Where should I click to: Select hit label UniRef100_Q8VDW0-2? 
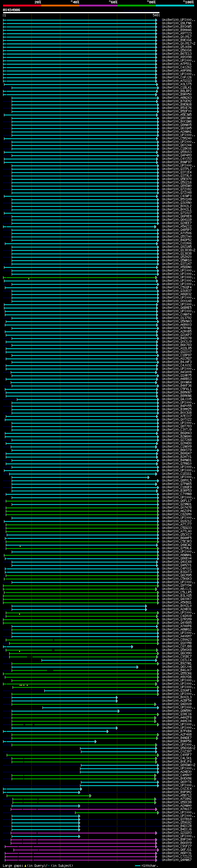(x=179, y=765)
